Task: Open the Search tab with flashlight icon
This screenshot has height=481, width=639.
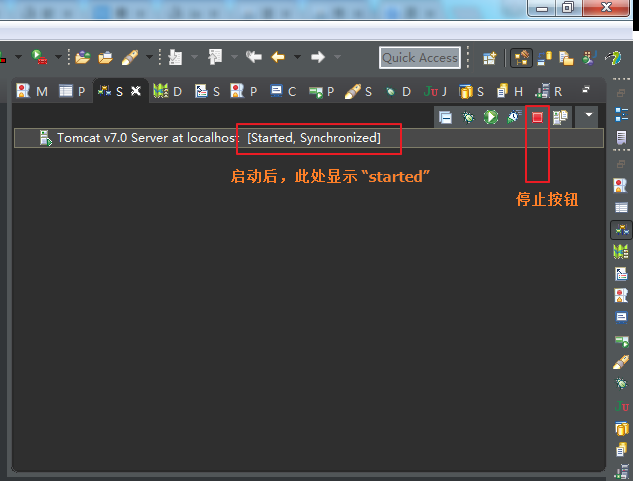Action: [x=358, y=91]
